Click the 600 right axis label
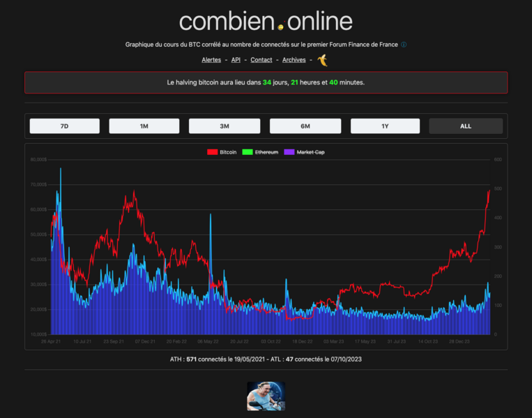This screenshot has width=532, height=418. coord(498,160)
